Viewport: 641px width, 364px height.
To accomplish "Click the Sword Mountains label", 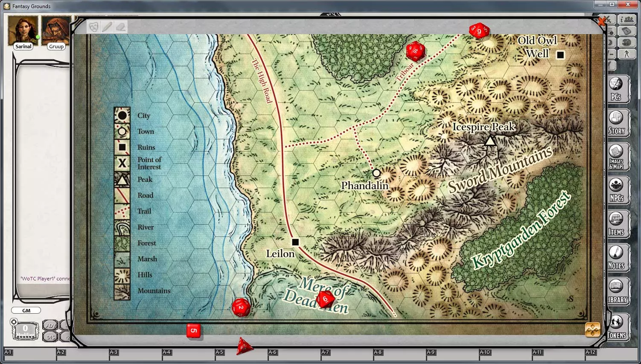I will [500, 169].
